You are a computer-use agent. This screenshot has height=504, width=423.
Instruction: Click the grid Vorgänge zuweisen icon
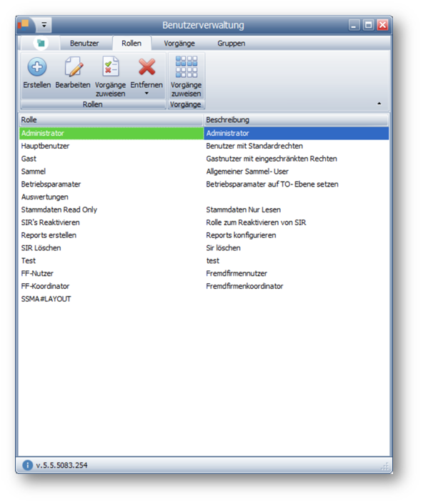[186, 66]
